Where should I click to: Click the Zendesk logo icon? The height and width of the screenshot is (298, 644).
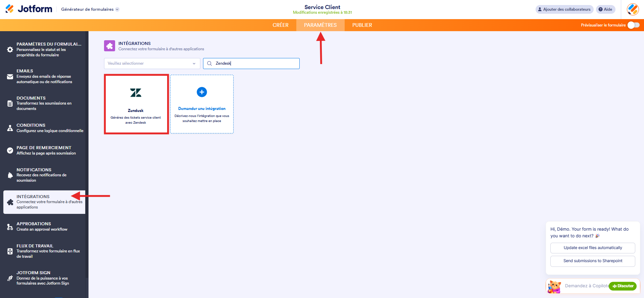pyautogui.click(x=136, y=93)
